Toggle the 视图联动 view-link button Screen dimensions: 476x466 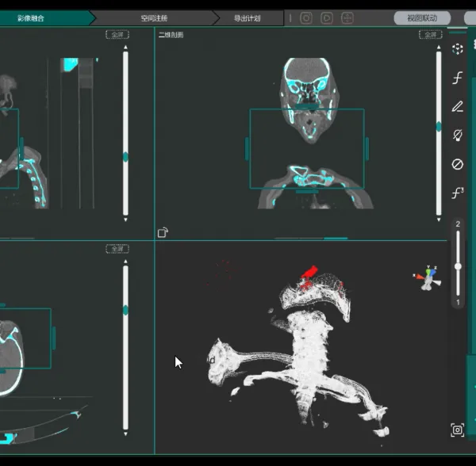tap(422, 18)
